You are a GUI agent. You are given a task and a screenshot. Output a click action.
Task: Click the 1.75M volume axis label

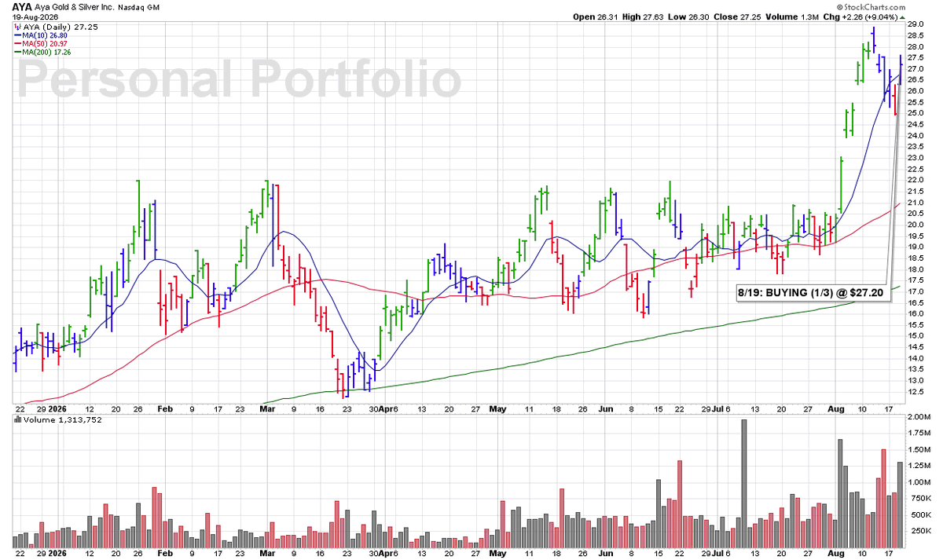(919, 433)
